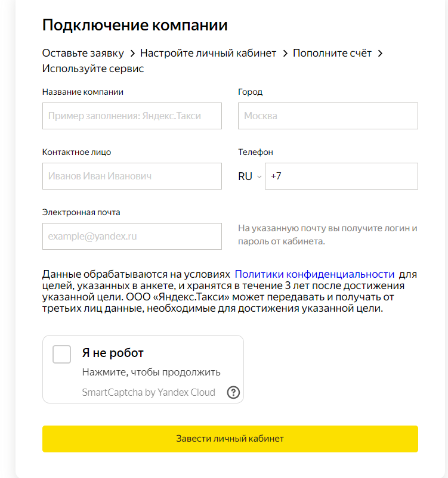Click the arrow after «Пополните счёт»
Viewport: 448px width, 478px height.
pos(379,53)
